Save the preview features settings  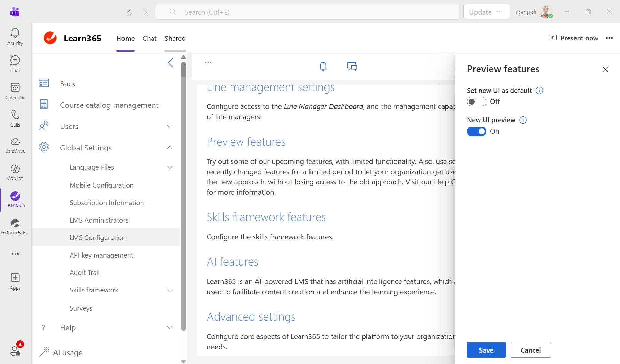pos(486,350)
